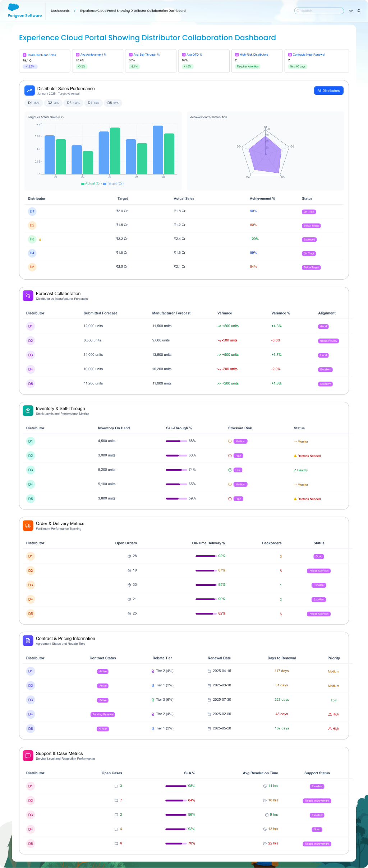This screenshot has width=368, height=868.
Task: Click the Pending Renewal badge for D4
Action: pos(103,714)
